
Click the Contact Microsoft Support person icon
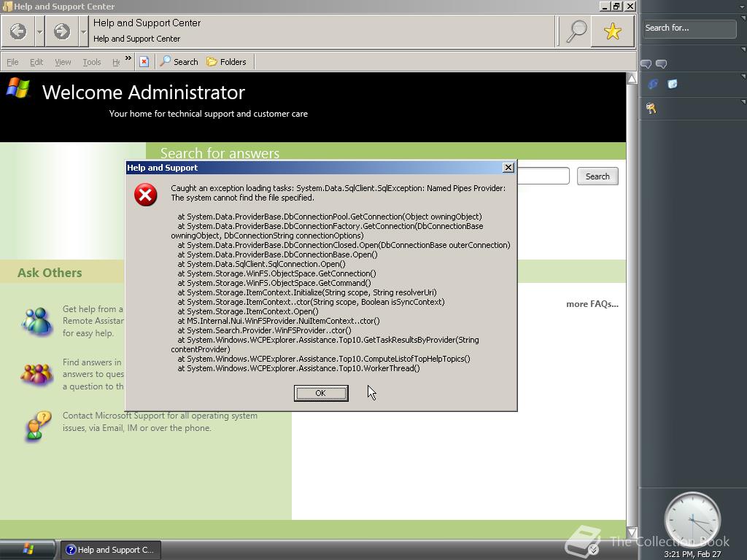tap(38, 426)
